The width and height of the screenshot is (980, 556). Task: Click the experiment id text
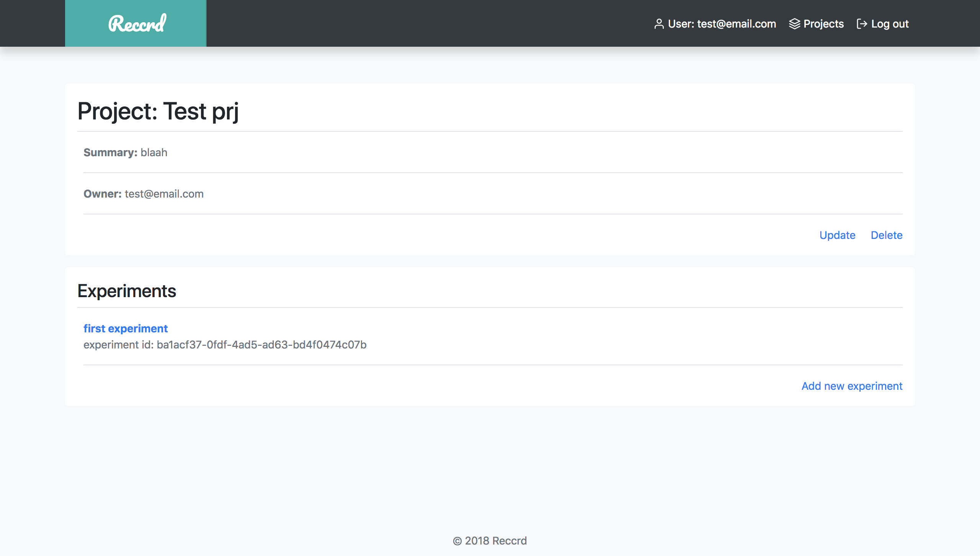coord(225,345)
